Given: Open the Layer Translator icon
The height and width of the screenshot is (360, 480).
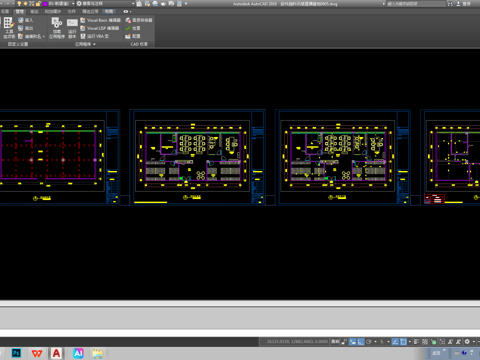Looking at the screenshot, I should pos(139,20).
